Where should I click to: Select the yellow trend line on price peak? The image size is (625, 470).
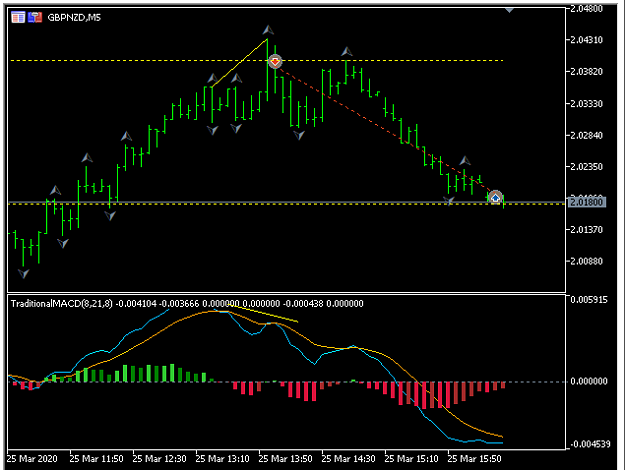[239, 63]
